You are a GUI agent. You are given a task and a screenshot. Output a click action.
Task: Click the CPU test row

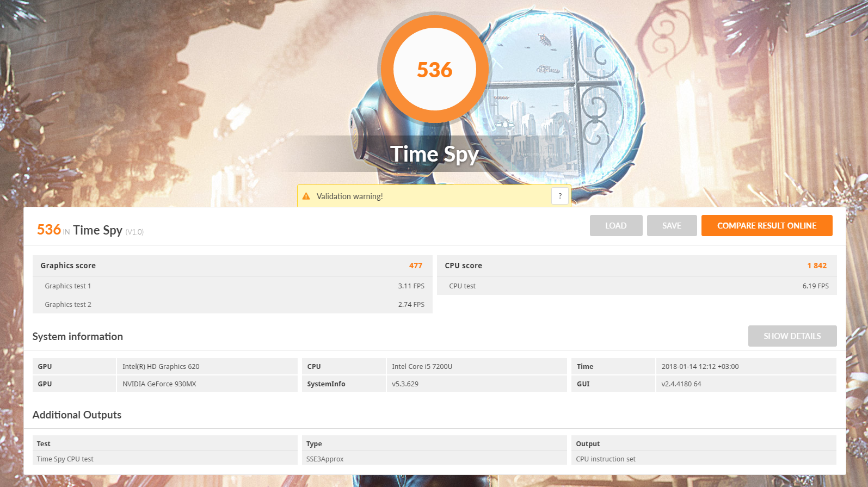636,286
